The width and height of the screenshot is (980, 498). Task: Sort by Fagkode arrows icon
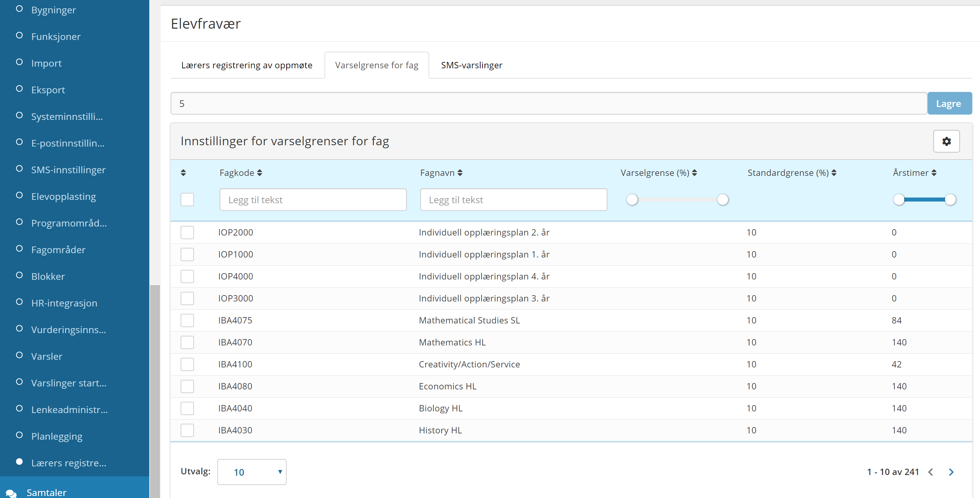point(260,173)
